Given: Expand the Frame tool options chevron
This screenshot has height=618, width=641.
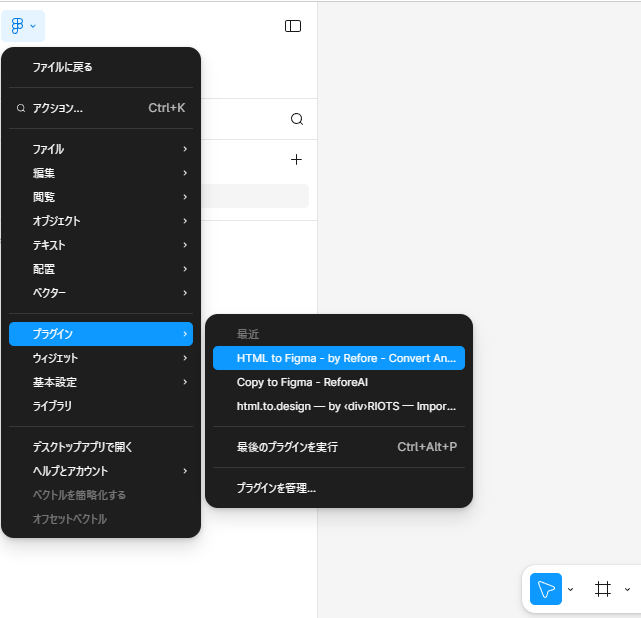Looking at the screenshot, I should point(627,590).
